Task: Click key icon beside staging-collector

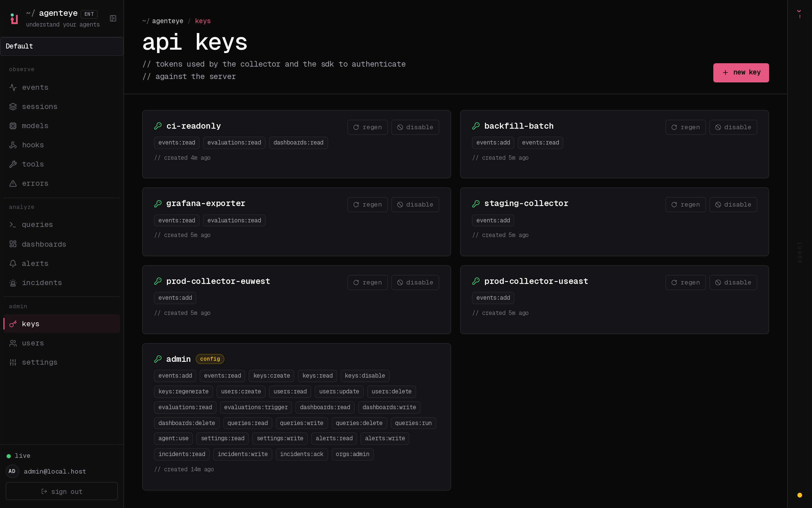Action: tap(476, 203)
